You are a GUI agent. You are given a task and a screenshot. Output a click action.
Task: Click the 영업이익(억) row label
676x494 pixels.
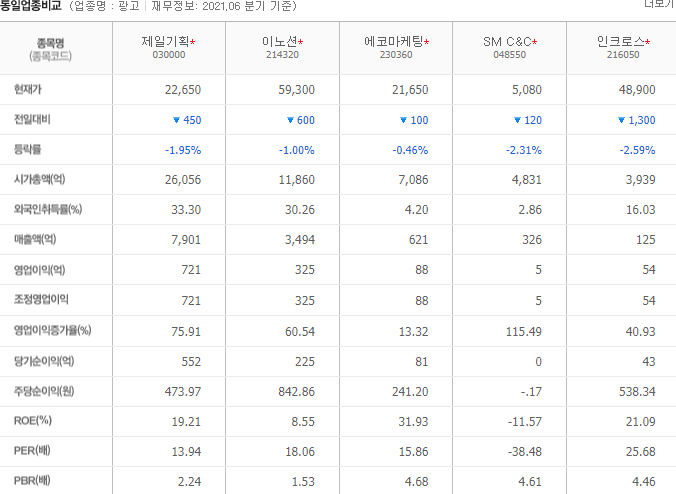tap(39, 270)
